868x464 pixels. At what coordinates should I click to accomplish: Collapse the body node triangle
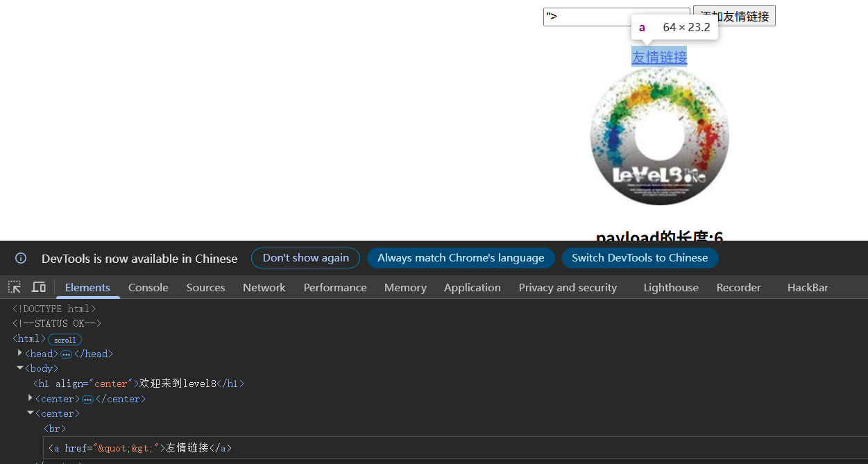(20, 368)
